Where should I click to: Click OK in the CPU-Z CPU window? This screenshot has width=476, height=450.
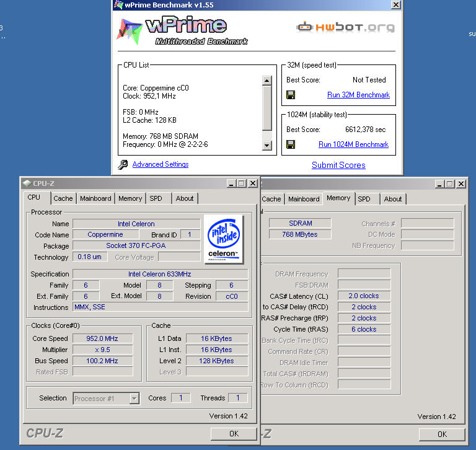tap(234, 434)
